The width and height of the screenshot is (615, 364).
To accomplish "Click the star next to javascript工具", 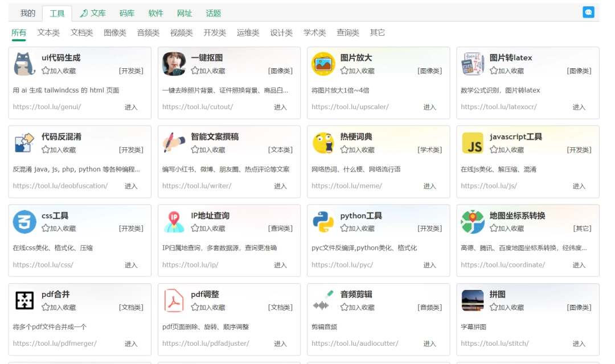I will click(494, 149).
